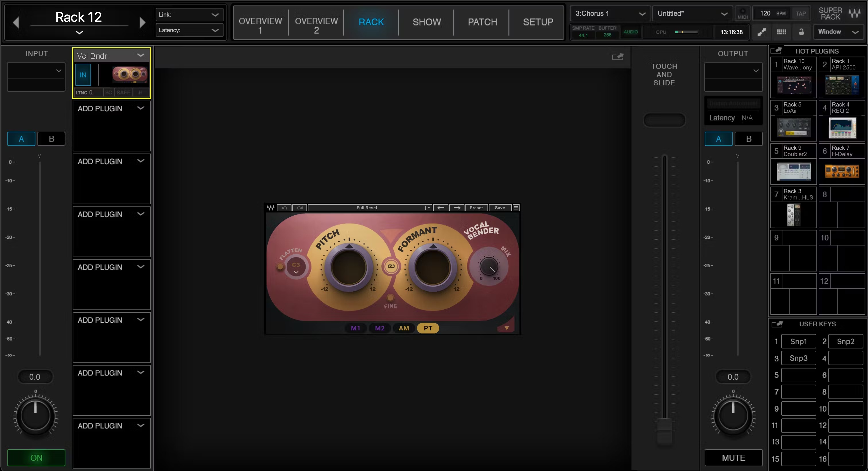Open the Untitled* session dropdown

pyautogui.click(x=692, y=13)
